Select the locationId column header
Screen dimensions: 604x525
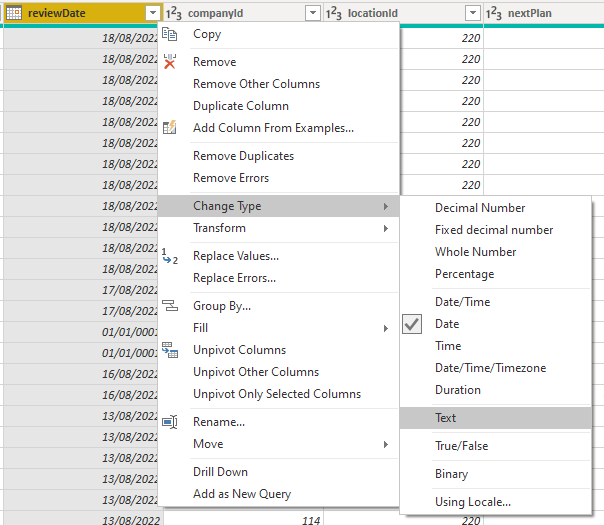(x=403, y=13)
